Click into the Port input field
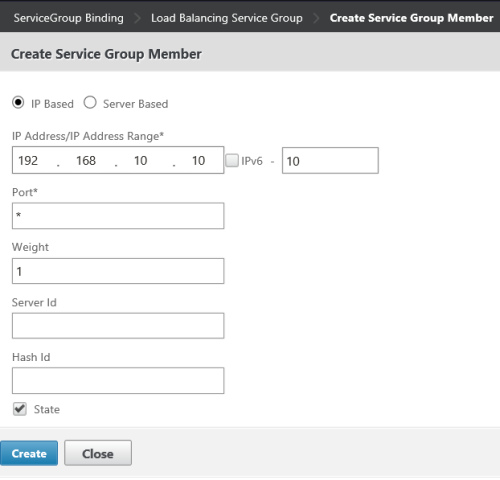 [x=118, y=216]
